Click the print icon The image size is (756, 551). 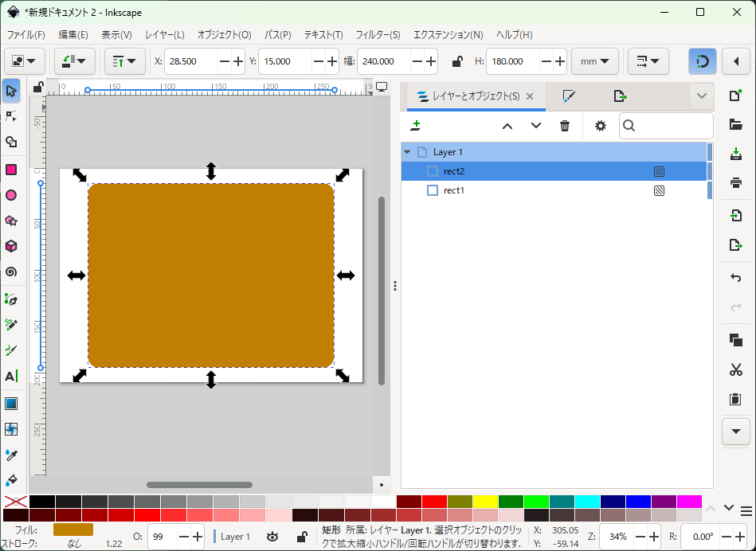point(736,182)
